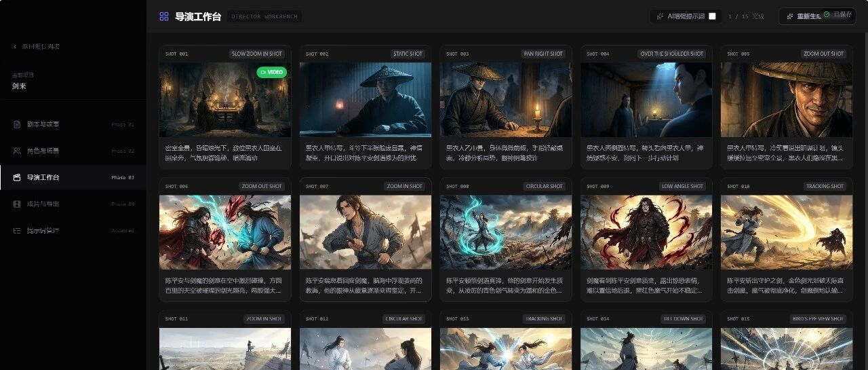The width and height of the screenshot is (868, 370).
Task: Click the SHOT 004 label
Action: [597, 54]
